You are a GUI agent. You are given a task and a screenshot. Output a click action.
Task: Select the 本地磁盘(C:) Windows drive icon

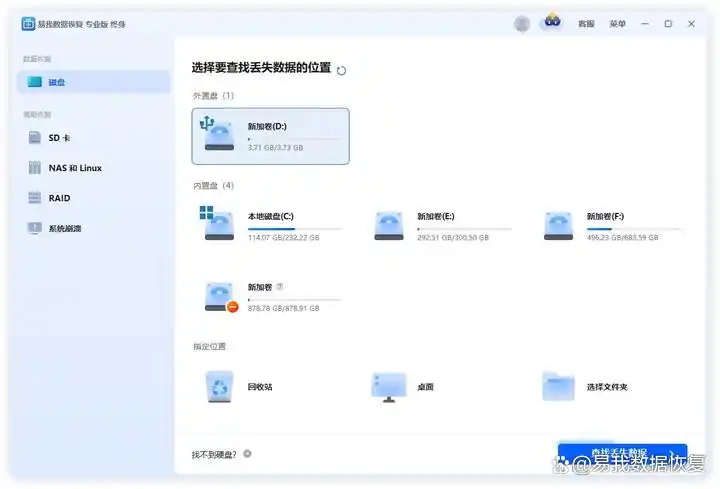pyautogui.click(x=218, y=223)
